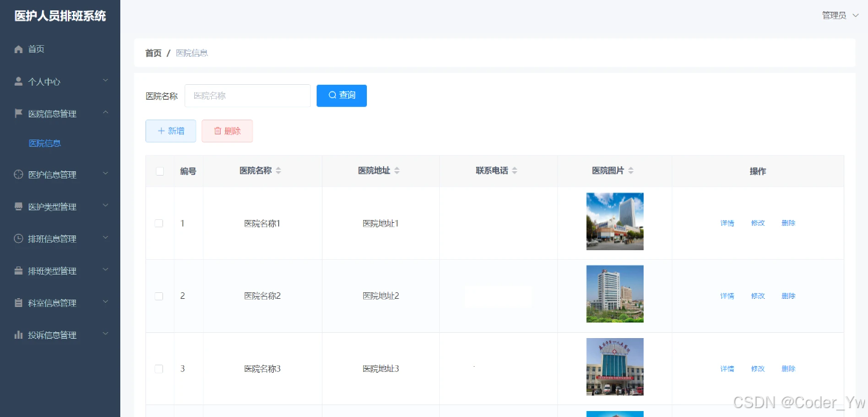The width and height of the screenshot is (868, 417).
Task: Click 修改 for 医院名称3
Action: 758,369
